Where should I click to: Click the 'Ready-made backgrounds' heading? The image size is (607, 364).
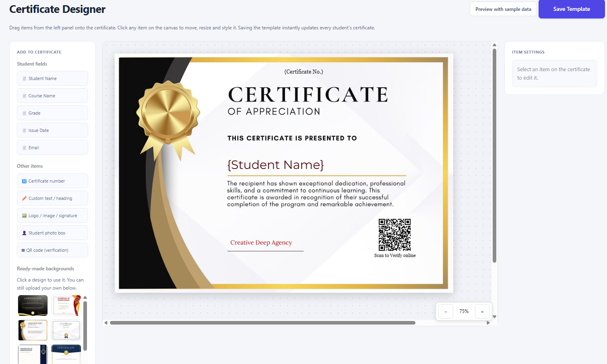pos(45,269)
